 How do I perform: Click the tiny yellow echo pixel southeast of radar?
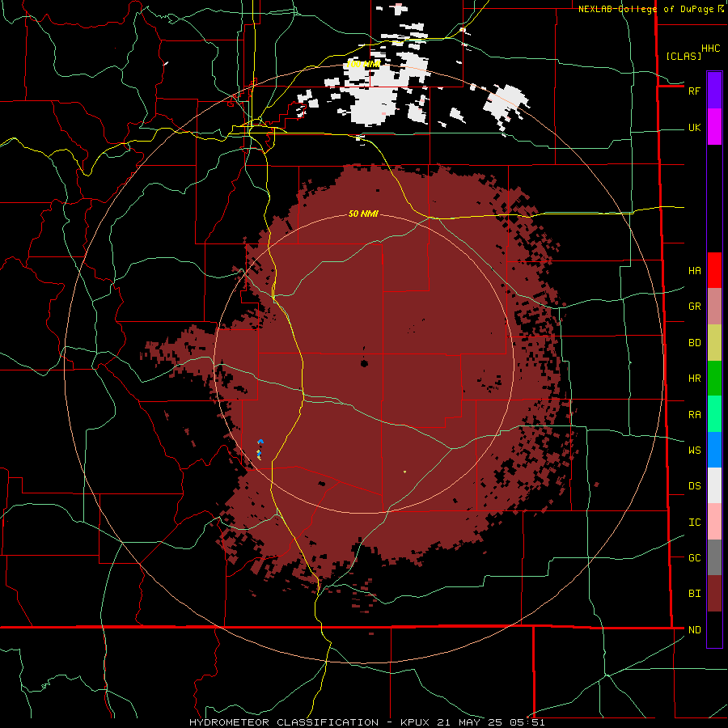tap(405, 472)
